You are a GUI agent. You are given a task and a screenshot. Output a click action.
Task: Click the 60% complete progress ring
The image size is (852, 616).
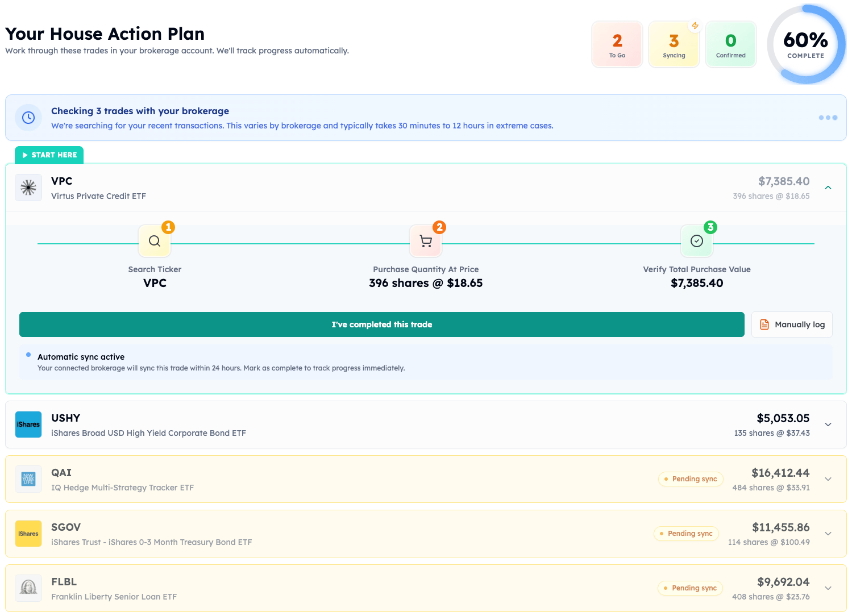(806, 44)
